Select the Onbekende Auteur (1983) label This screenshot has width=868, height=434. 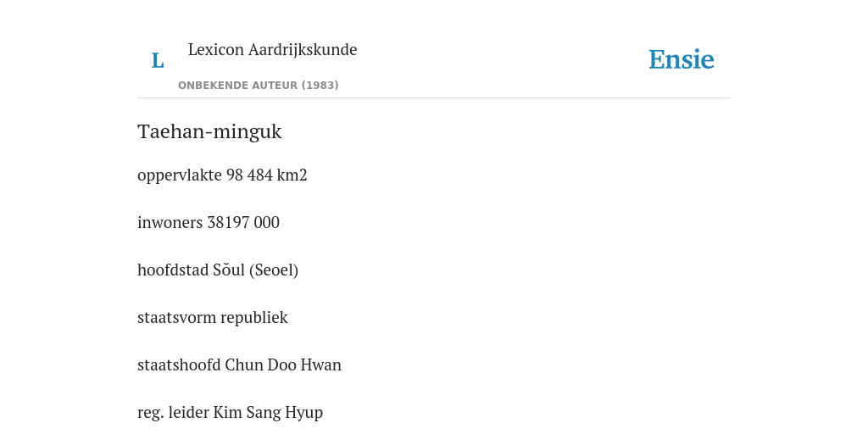(x=258, y=86)
